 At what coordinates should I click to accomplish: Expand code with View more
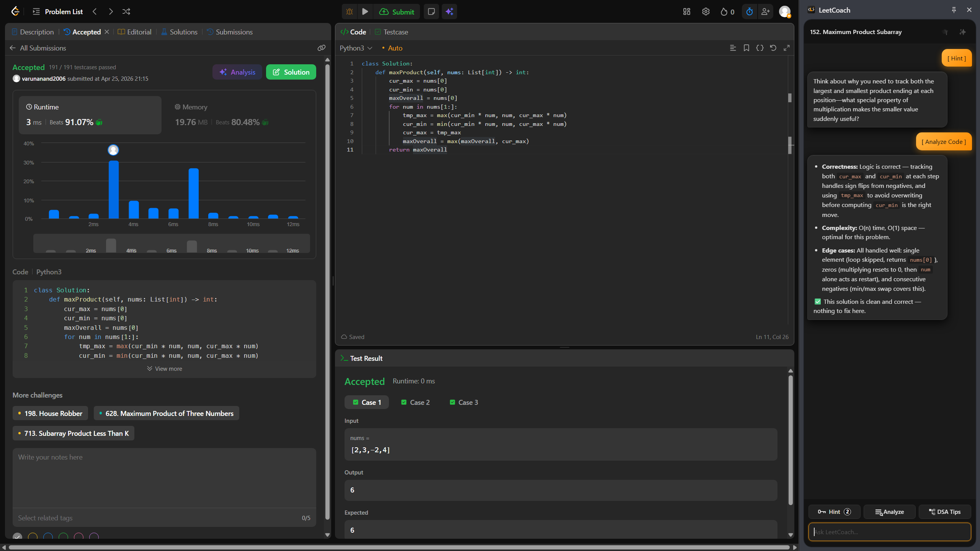[164, 369]
